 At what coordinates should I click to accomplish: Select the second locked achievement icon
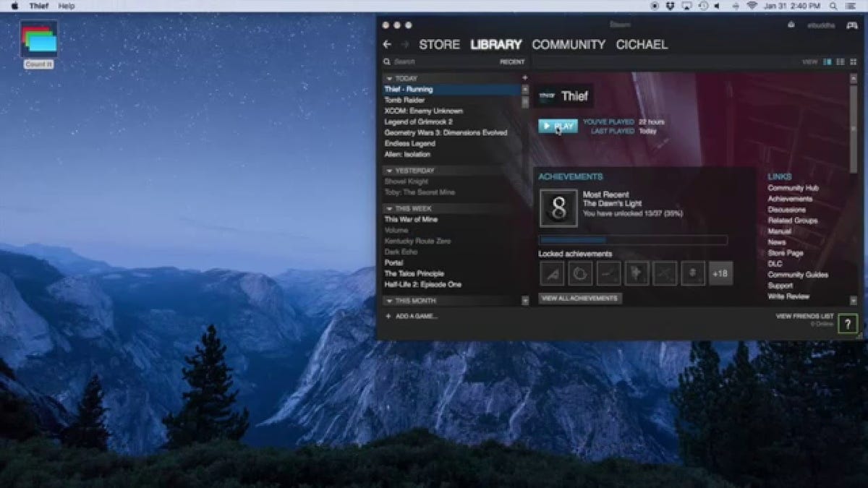[x=579, y=273]
